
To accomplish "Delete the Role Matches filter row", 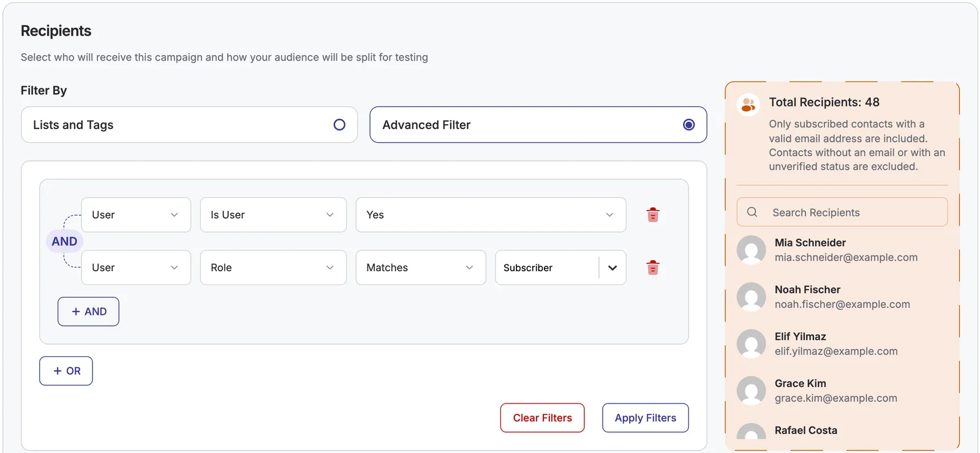I will coord(653,268).
